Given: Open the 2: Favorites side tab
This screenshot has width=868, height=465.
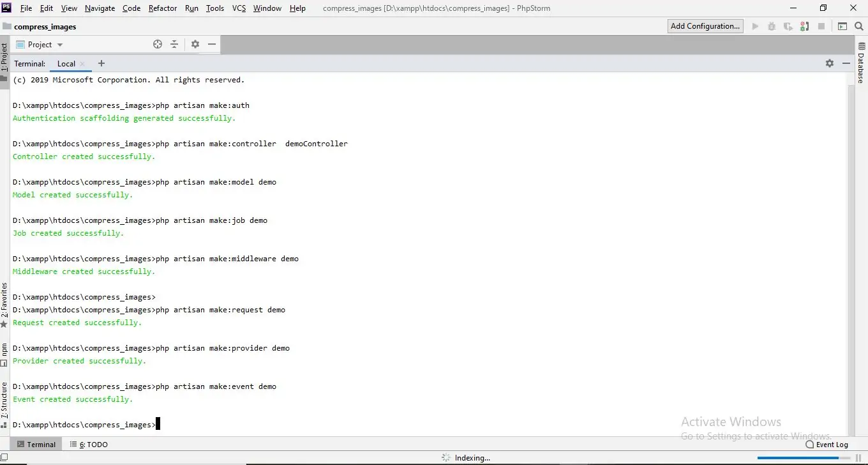Looking at the screenshot, I should click(x=4, y=305).
